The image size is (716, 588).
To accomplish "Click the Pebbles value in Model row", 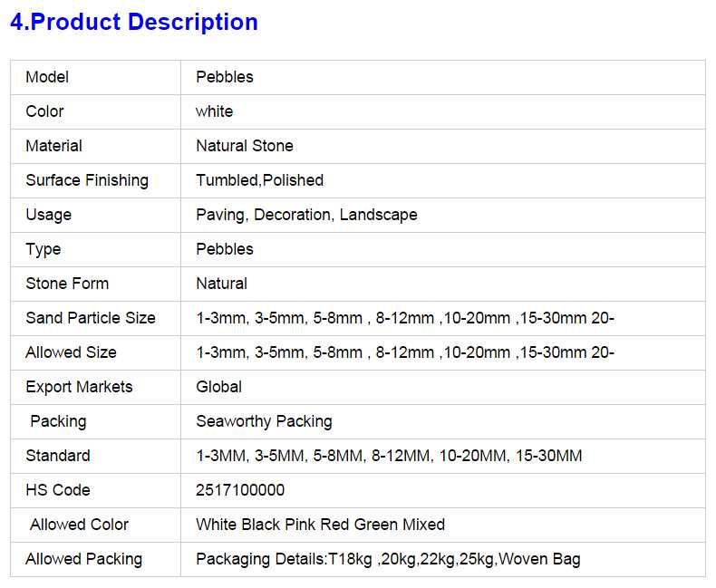I will tap(225, 77).
